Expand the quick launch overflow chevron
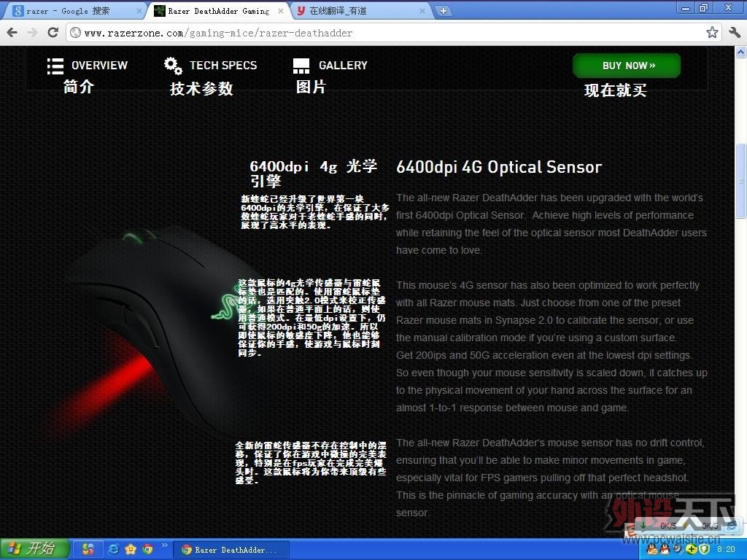Image resolution: width=747 pixels, height=560 pixels. coord(165,545)
